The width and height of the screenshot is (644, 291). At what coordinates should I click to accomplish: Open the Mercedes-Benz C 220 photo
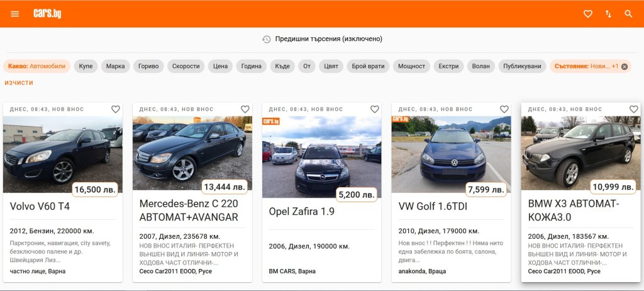click(x=192, y=153)
